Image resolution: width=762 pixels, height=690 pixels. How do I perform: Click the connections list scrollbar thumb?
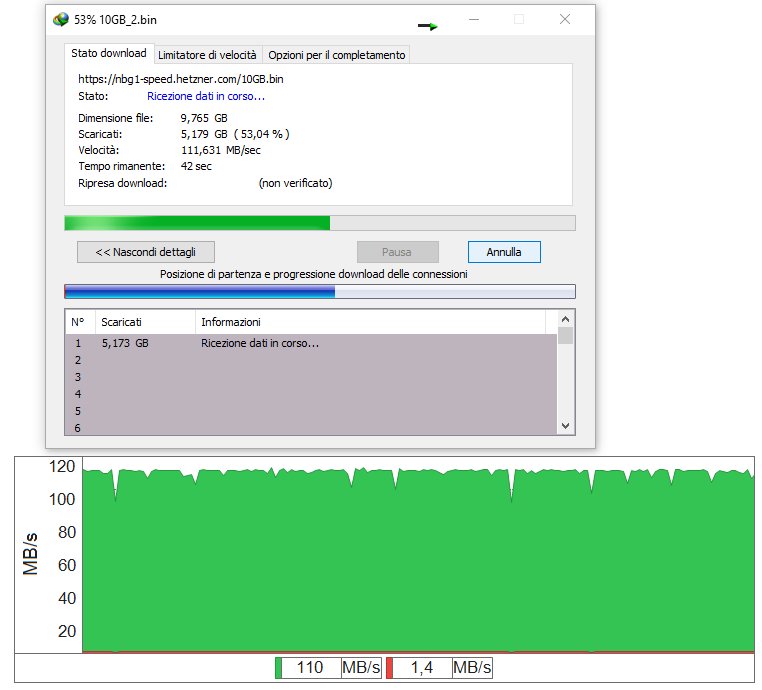[565, 336]
